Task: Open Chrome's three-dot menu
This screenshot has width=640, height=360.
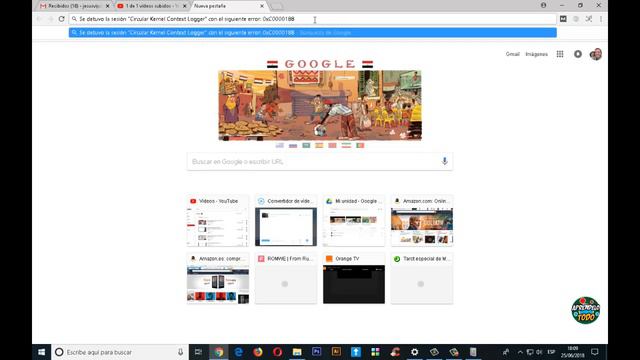Action: coord(601,19)
